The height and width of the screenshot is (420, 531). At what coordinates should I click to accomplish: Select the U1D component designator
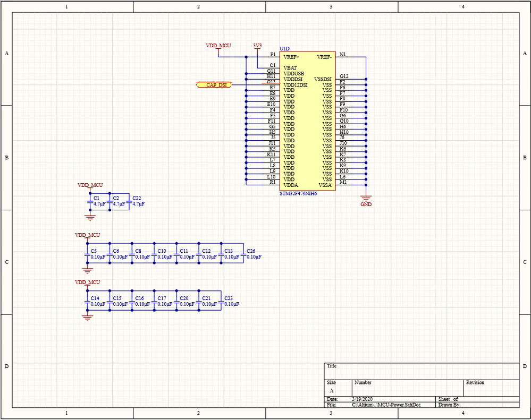tap(284, 49)
